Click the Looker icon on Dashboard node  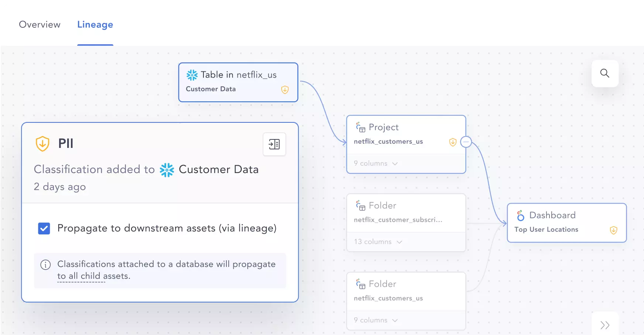point(521,216)
